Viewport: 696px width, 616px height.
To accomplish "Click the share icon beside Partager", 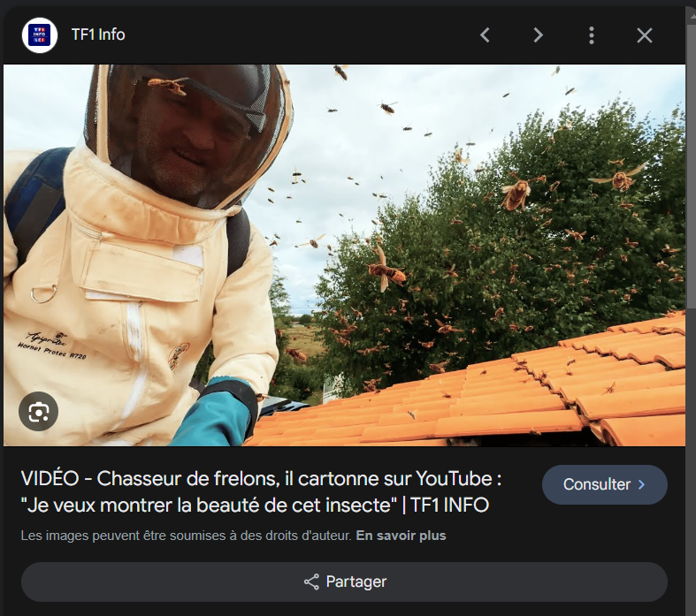I will (x=311, y=582).
